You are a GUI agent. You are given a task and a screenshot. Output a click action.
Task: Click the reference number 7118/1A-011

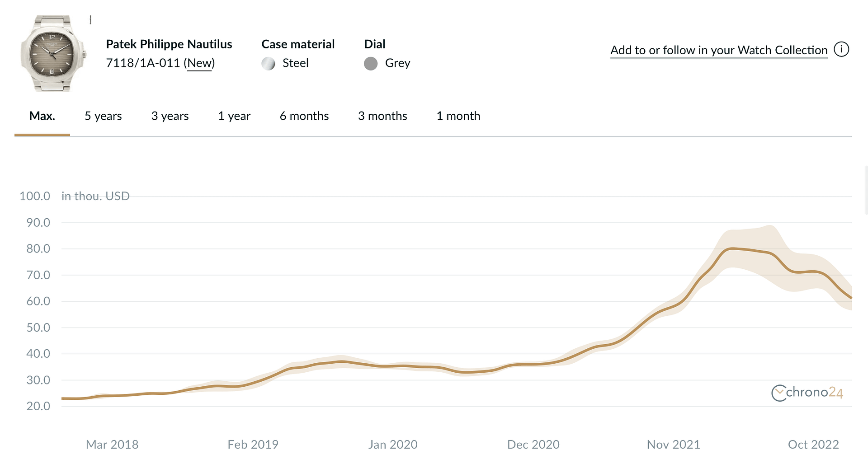point(143,63)
